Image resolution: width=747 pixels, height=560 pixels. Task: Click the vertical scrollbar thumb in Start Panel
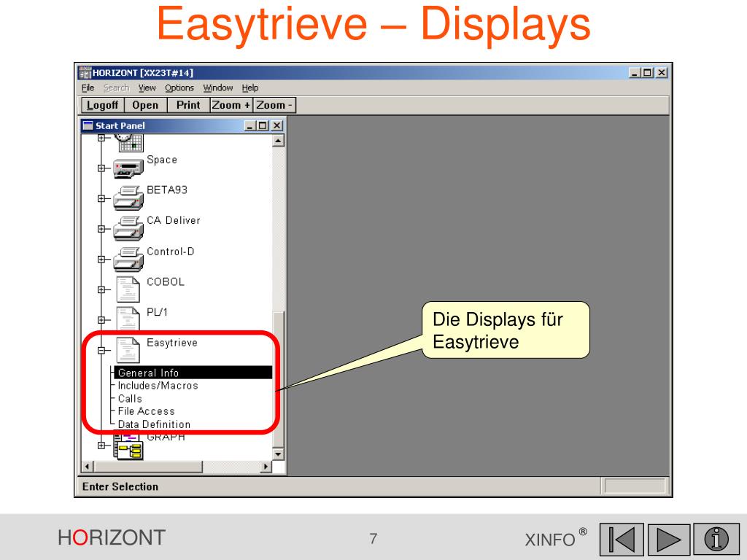pos(278,380)
